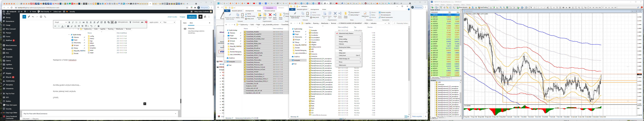This screenshot has height=121, width=644.
Task: Open the Wykresy menu in MetaTrader
Action: point(449,5)
